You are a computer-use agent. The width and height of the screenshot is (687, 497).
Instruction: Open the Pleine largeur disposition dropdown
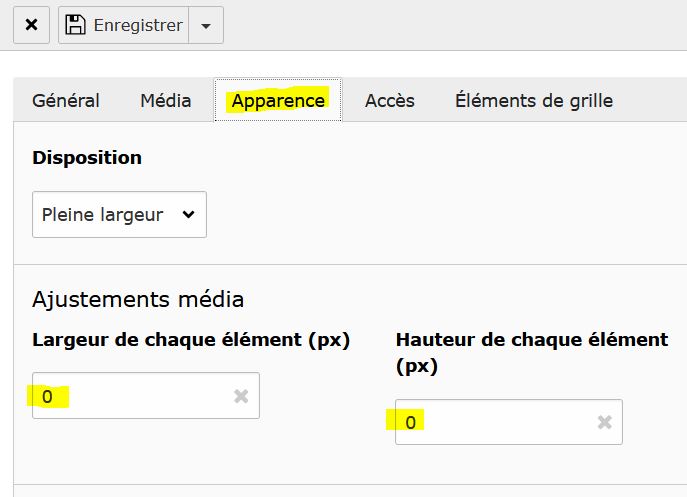pyautogui.click(x=119, y=215)
